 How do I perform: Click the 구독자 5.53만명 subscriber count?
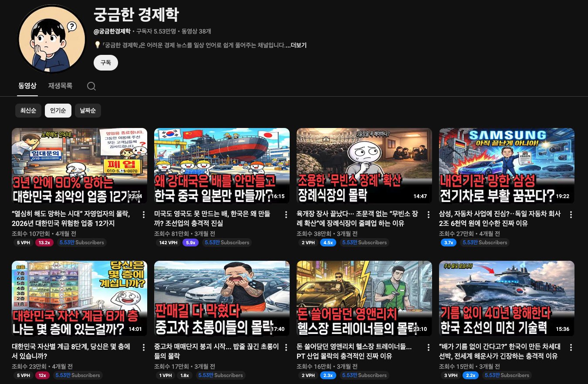click(x=156, y=31)
